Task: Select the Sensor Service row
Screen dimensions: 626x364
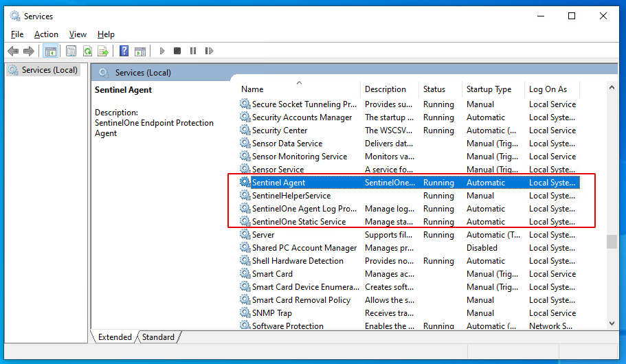Action: [x=410, y=169]
